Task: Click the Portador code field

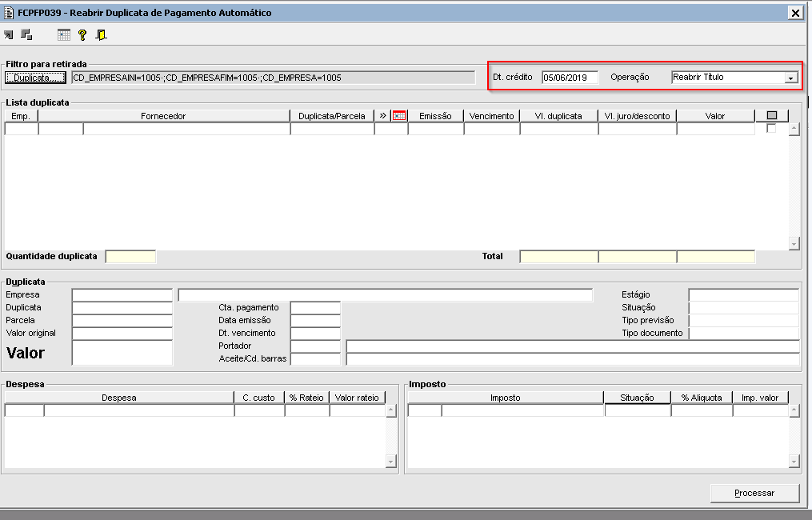Action: pyautogui.click(x=315, y=346)
